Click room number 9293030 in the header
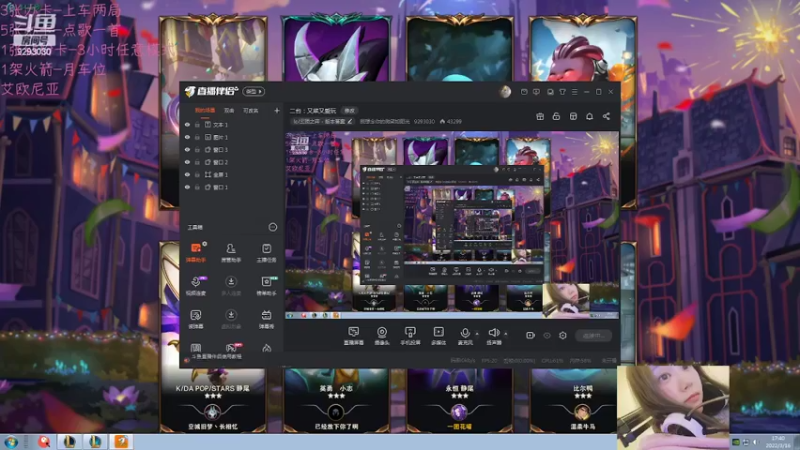The image size is (800, 450). 424,121
